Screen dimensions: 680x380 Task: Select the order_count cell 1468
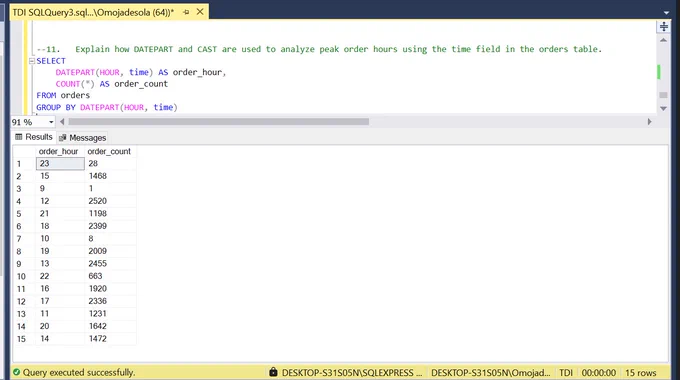110,176
